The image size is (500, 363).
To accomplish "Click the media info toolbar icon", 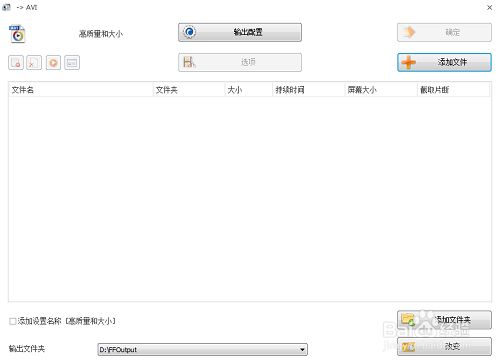I will click(72, 63).
